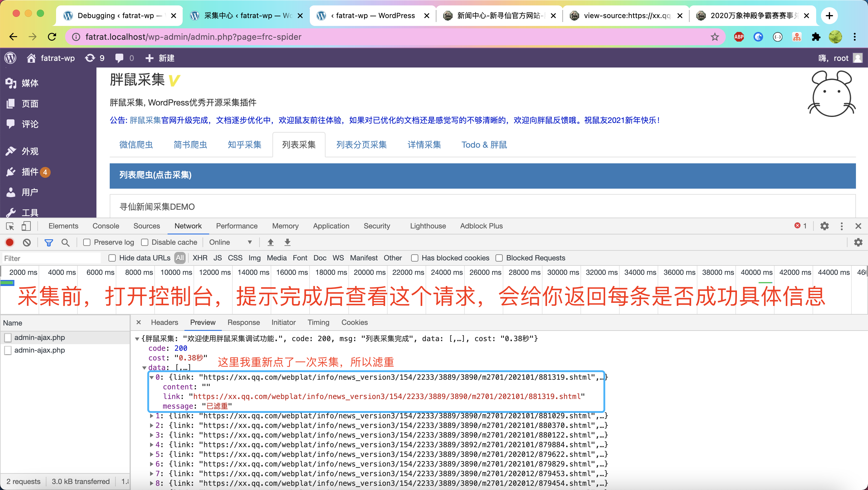Screen dimensions: 868x490
Task: Open a new browser tab with plus
Action: point(830,15)
